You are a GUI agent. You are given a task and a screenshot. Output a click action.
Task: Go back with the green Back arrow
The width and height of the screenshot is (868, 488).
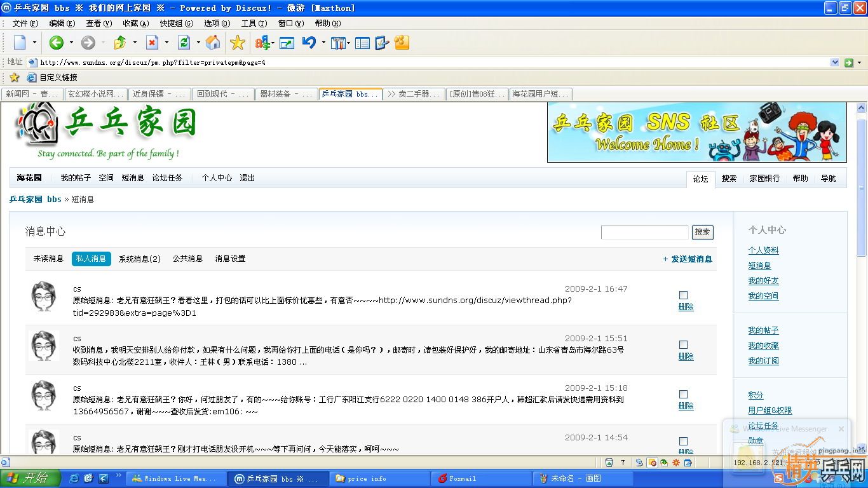[x=57, y=43]
